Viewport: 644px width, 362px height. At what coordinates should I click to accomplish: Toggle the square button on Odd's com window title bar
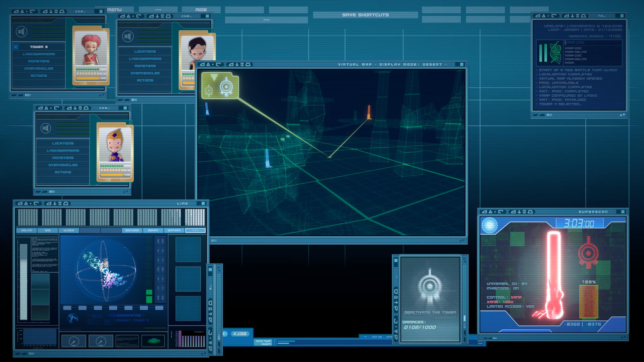pos(125,108)
